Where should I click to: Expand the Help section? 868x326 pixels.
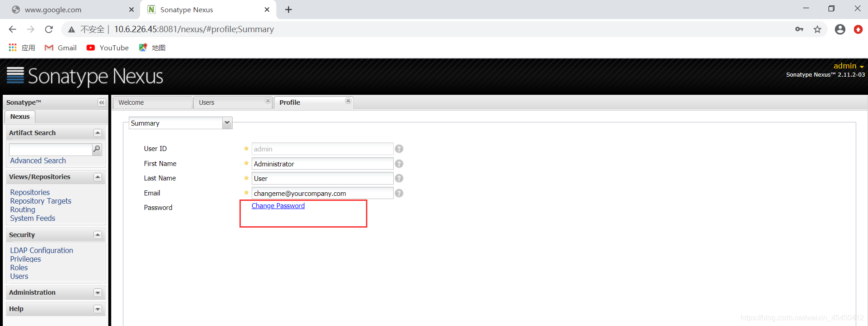(x=98, y=309)
